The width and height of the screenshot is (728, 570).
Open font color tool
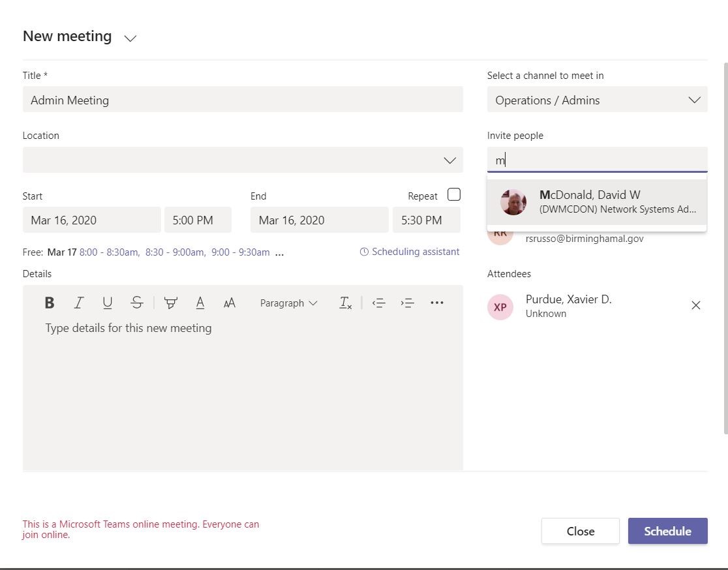[x=200, y=303]
